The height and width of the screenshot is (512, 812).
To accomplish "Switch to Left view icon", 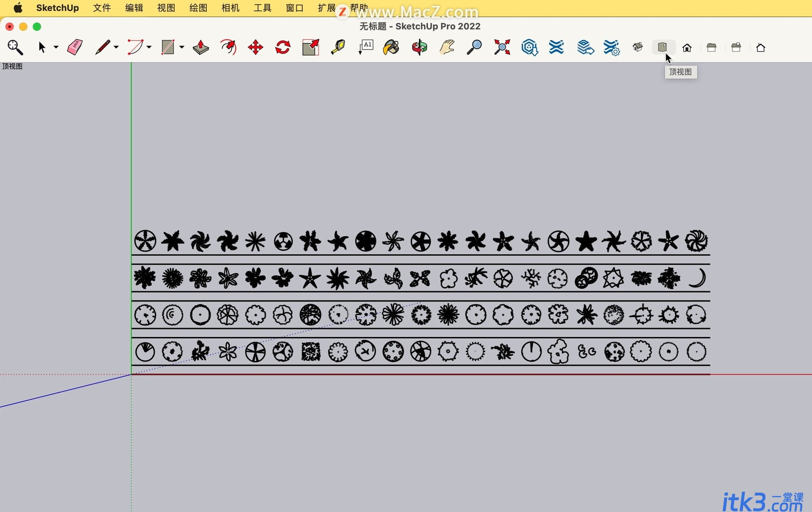I will 761,47.
